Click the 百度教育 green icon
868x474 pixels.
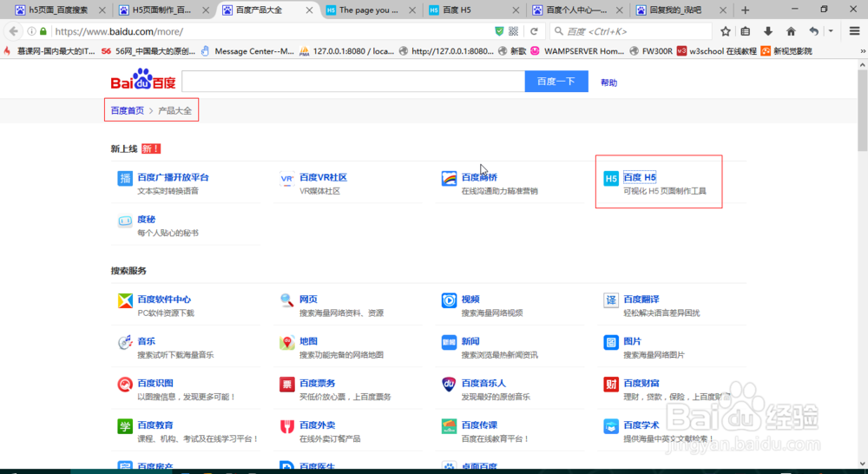pyautogui.click(x=125, y=426)
